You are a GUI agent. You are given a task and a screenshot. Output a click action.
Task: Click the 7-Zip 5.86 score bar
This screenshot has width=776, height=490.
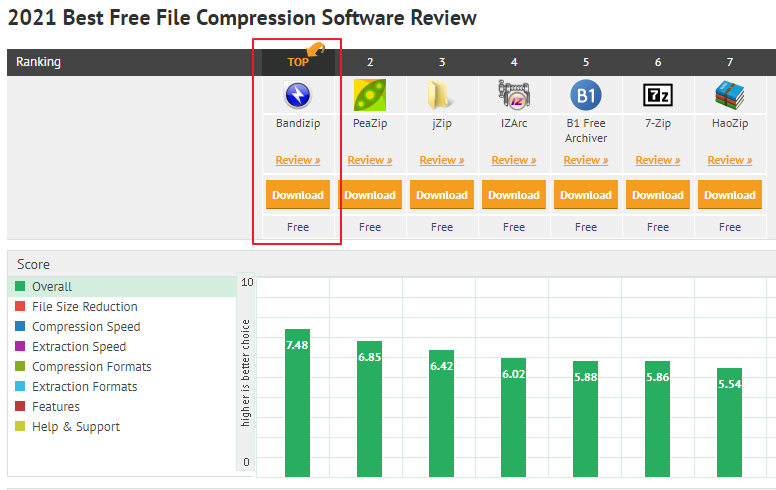pos(657,419)
